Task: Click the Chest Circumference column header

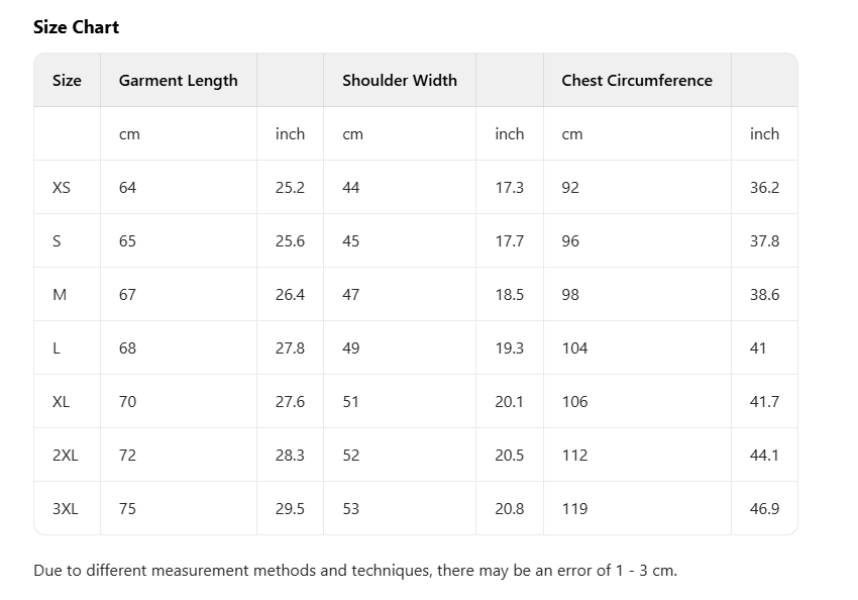Action: [637, 80]
